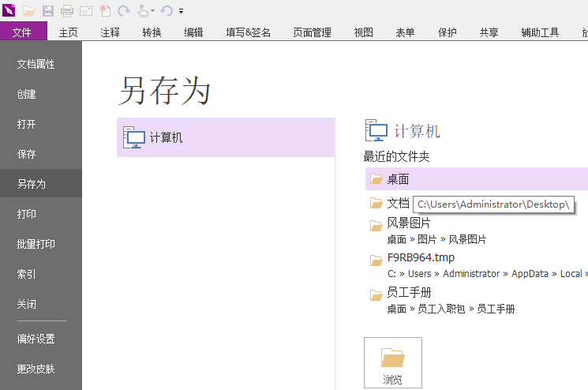Open the touch mode dropdown arrow
The height and width of the screenshot is (390, 588).
[x=152, y=11]
